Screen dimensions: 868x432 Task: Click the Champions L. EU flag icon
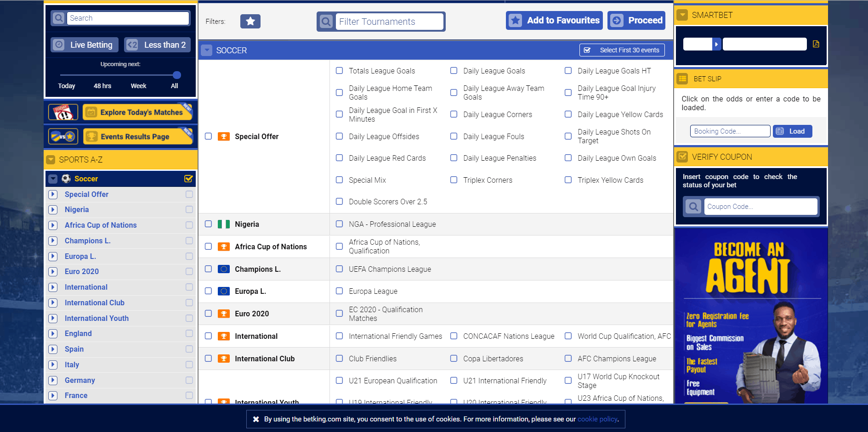224,269
